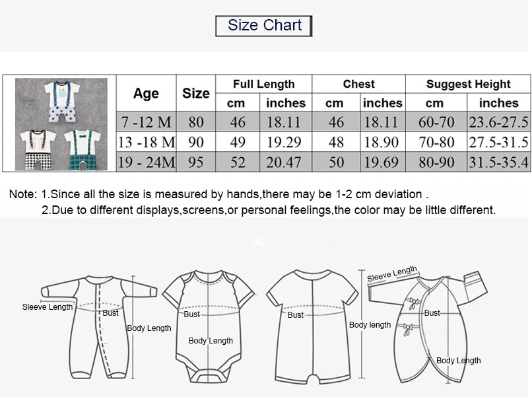Click the suggested height 60-70 cm cell
This screenshot has width=532, height=397.
436,122
